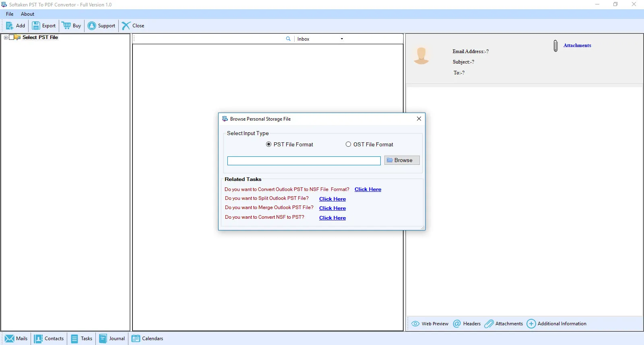Click the Attachments header link
The width and height of the screenshot is (644, 345).
[577, 45]
